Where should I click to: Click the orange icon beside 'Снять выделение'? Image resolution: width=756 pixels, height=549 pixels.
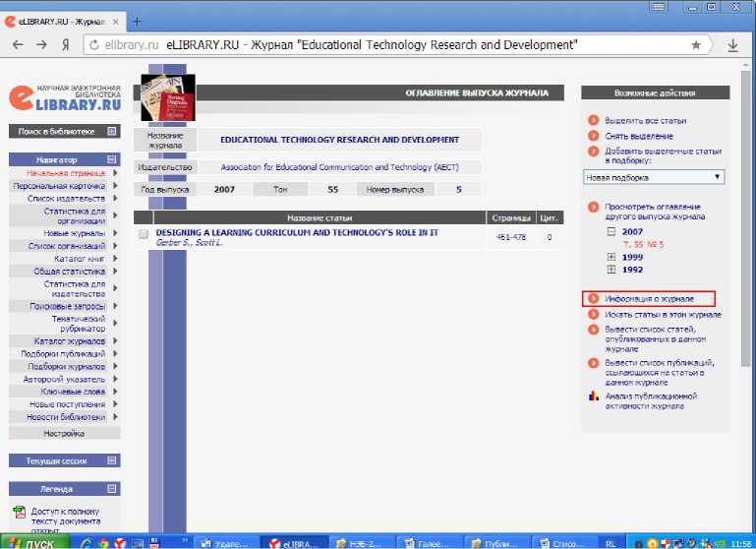click(593, 136)
